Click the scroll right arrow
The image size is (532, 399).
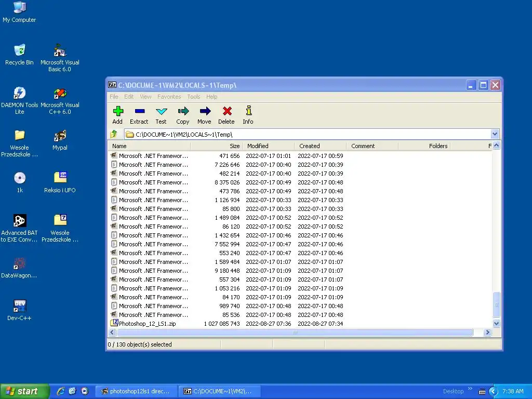click(x=487, y=332)
